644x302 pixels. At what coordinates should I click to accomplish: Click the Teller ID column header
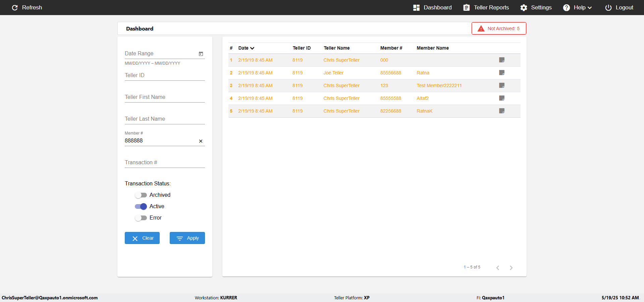pos(302,48)
